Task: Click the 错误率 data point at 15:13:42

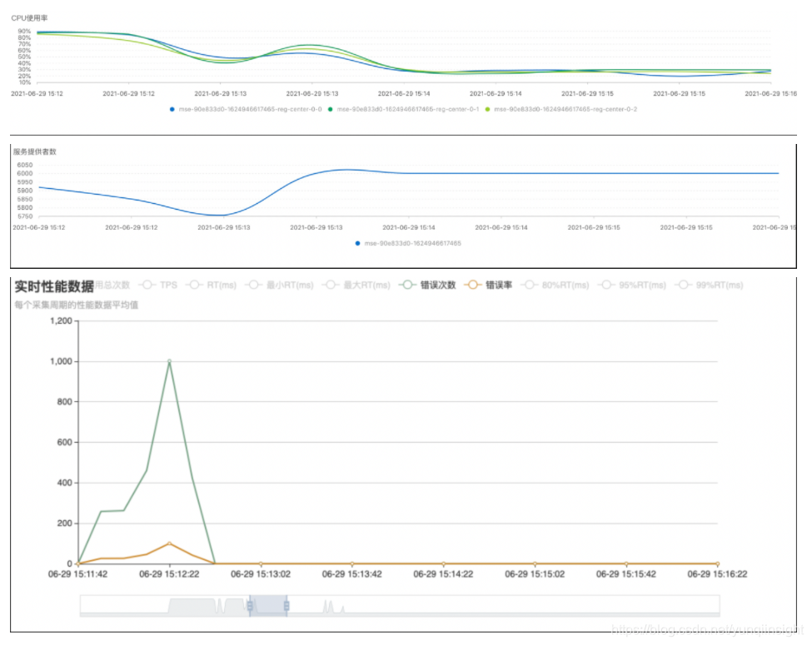Action: pyautogui.click(x=352, y=563)
